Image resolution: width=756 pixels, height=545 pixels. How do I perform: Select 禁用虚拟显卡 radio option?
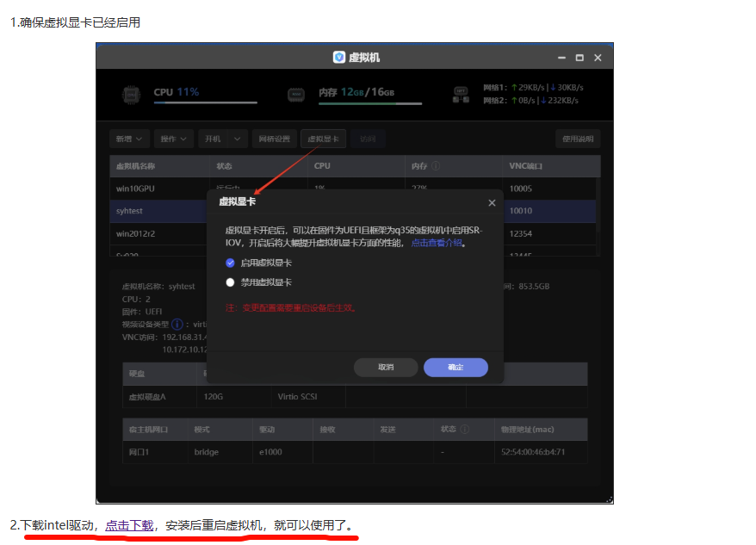(230, 282)
